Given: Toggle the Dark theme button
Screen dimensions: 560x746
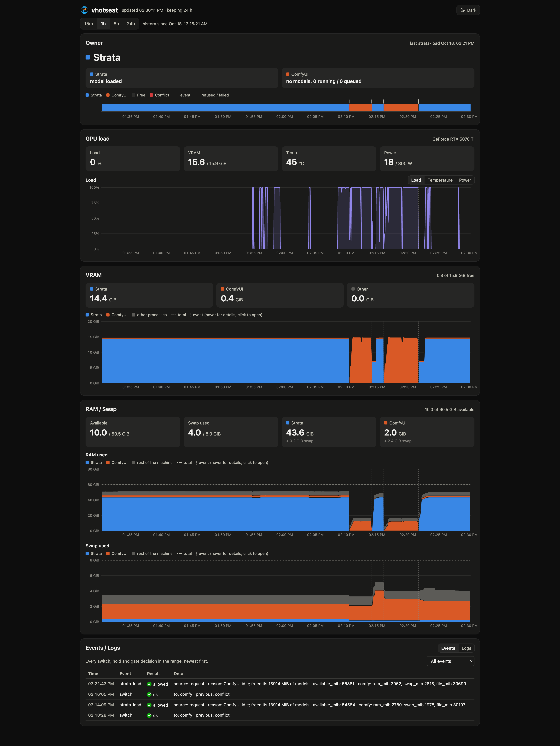Looking at the screenshot, I should (x=468, y=10).
